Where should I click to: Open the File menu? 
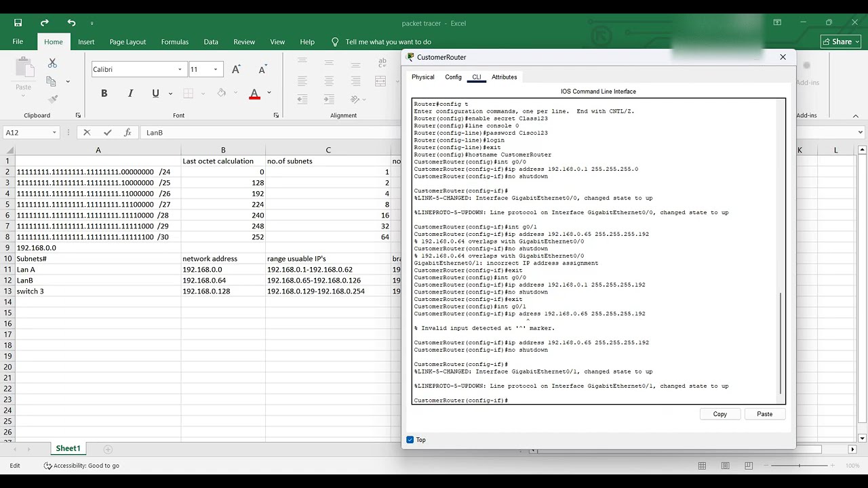point(18,42)
